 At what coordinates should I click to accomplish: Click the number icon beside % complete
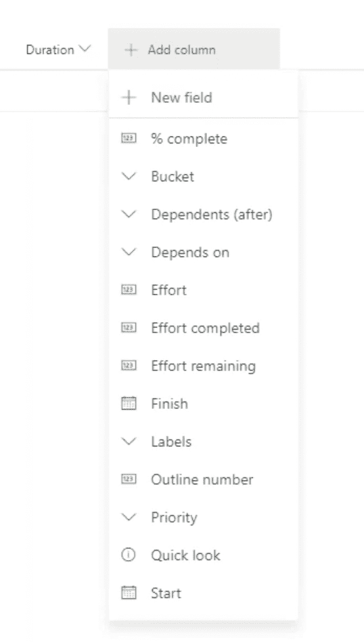point(129,138)
